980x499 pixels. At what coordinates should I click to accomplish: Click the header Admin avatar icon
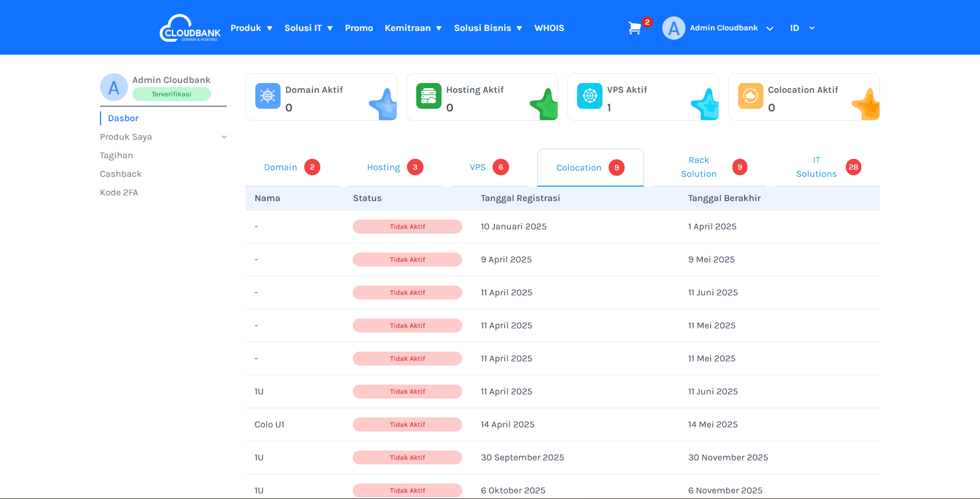click(x=674, y=28)
